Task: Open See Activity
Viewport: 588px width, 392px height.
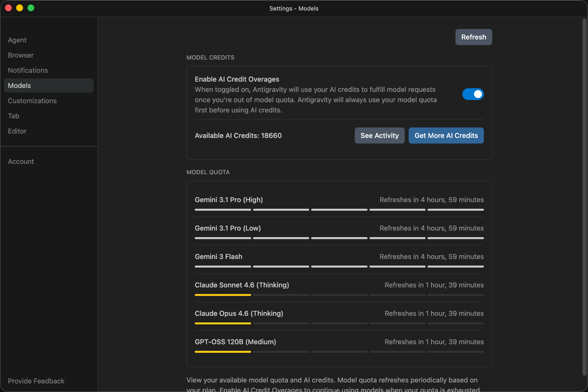Action: pos(379,135)
